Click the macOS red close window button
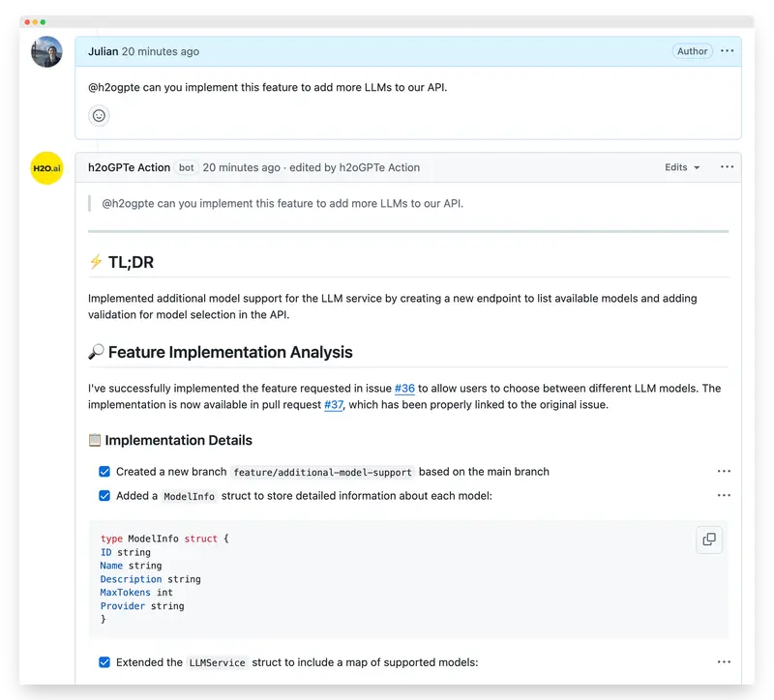The width and height of the screenshot is (774, 700). click(27, 22)
